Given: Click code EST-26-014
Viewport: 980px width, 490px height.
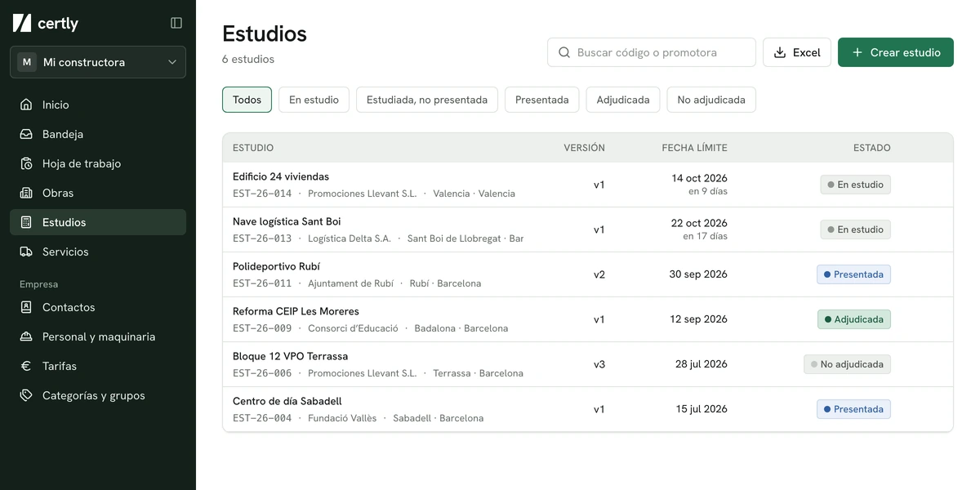Looking at the screenshot, I should [x=262, y=194].
